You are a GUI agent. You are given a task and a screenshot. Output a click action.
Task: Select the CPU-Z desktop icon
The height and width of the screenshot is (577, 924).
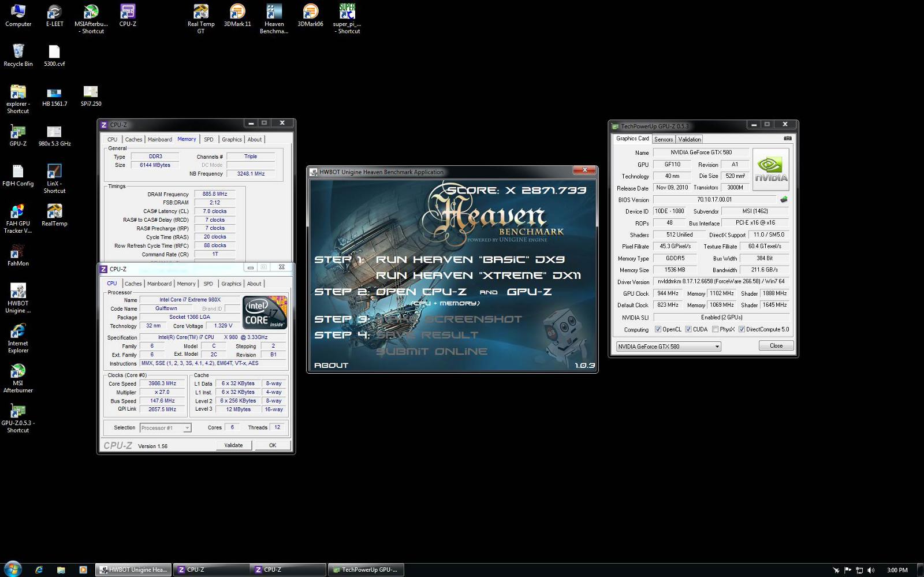pos(128,16)
